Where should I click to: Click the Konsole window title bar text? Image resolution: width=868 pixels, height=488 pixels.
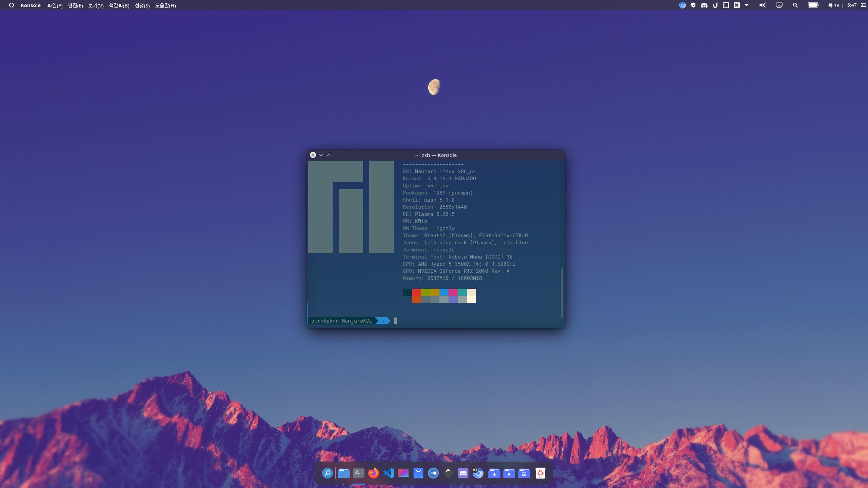pos(436,155)
